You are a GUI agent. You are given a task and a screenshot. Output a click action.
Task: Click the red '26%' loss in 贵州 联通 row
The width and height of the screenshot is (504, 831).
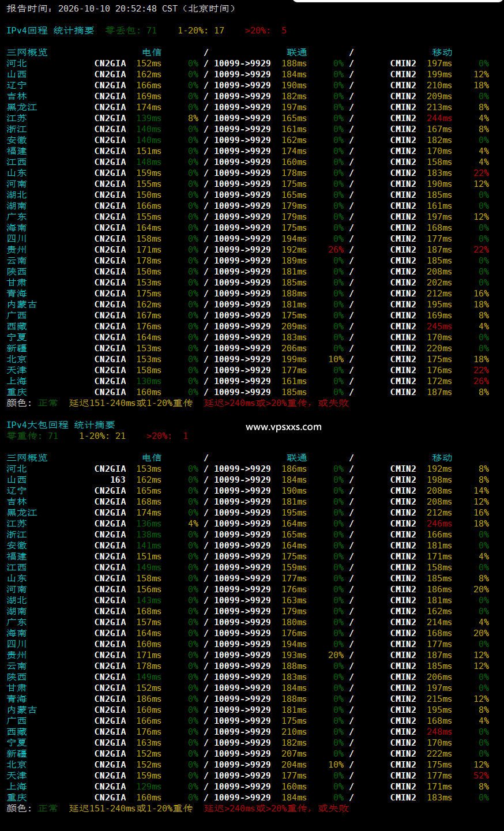(336, 250)
